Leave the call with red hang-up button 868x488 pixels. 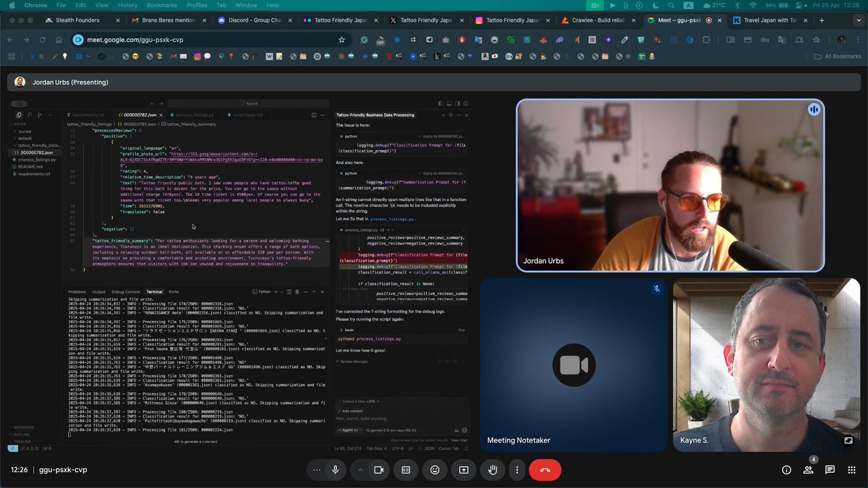click(x=545, y=470)
